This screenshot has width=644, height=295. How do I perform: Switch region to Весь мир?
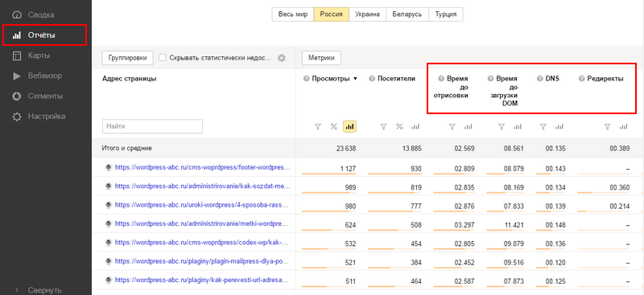293,14
